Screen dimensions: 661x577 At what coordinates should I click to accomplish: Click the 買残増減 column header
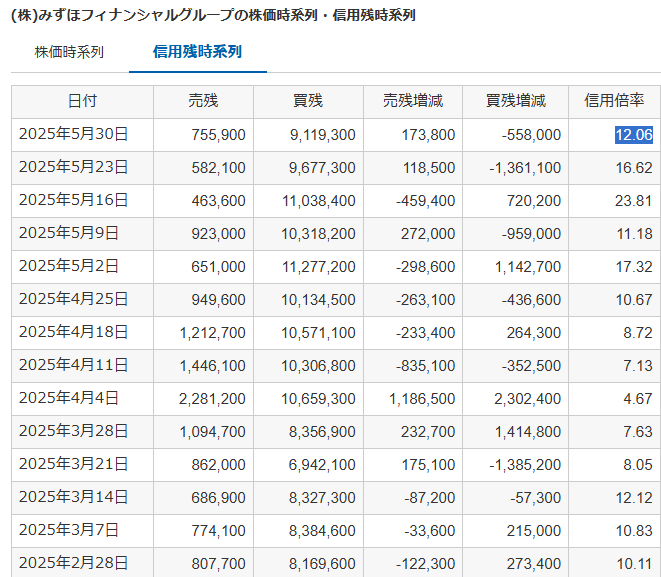tap(515, 101)
